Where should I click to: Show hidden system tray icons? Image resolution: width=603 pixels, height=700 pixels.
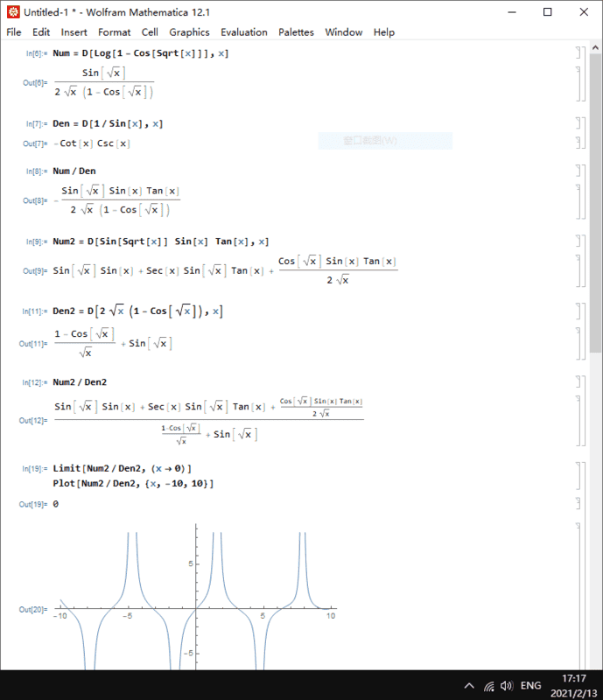click(x=469, y=685)
